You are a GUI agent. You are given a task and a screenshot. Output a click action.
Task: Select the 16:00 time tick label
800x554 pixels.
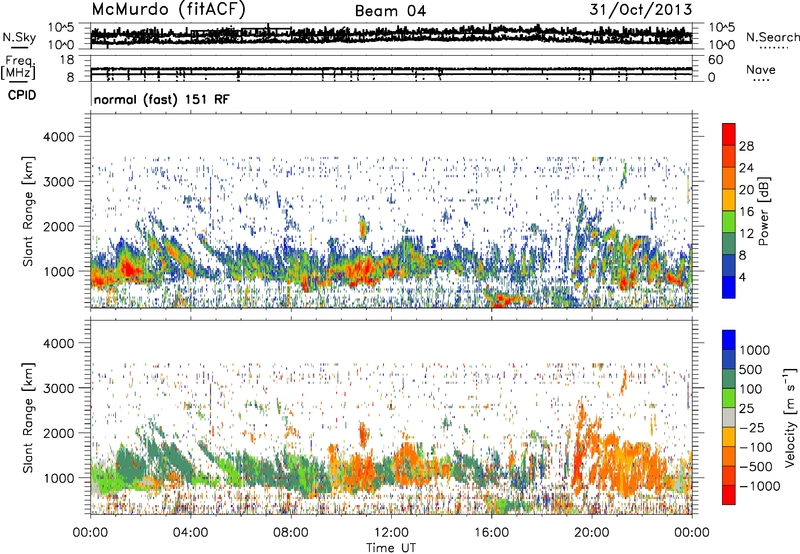491,533
